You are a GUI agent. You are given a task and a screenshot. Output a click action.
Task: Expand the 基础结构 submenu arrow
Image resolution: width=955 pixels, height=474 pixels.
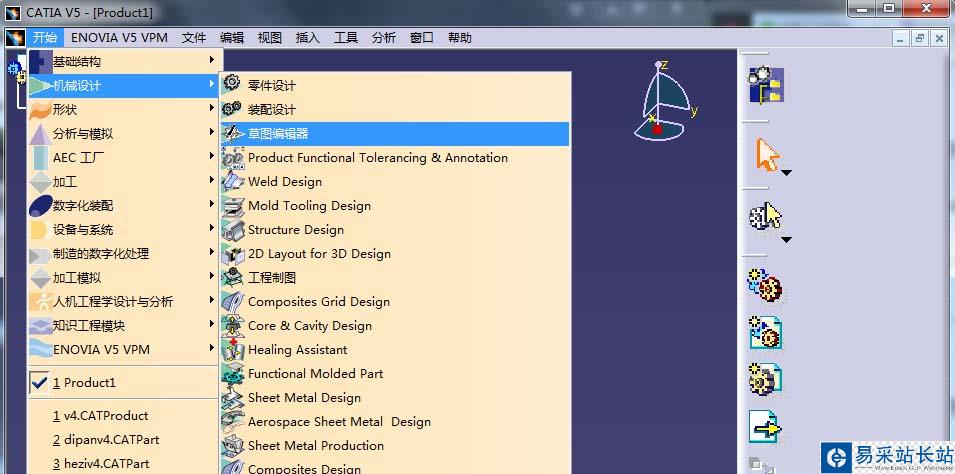tap(211, 60)
